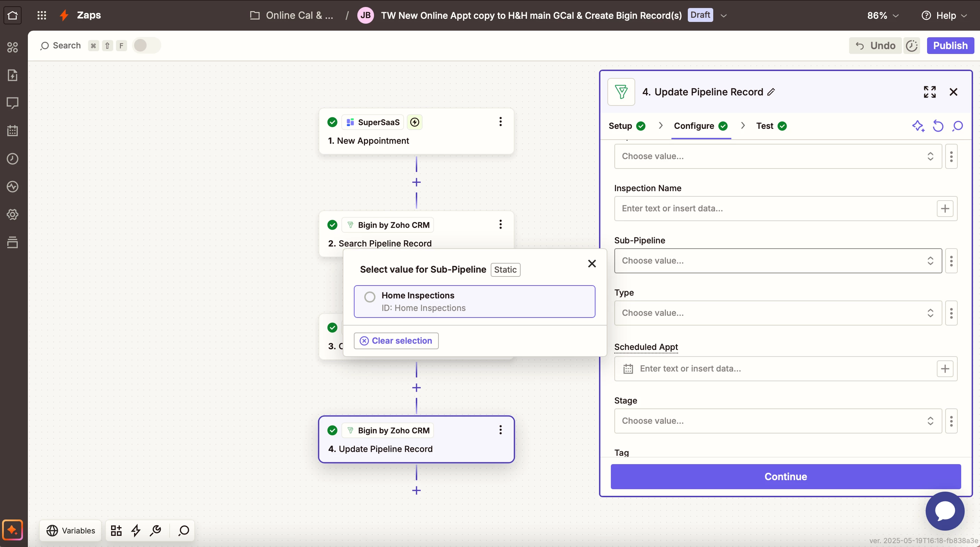Open the apps grid launcher
Viewport: 980px width, 547px height.
click(41, 15)
